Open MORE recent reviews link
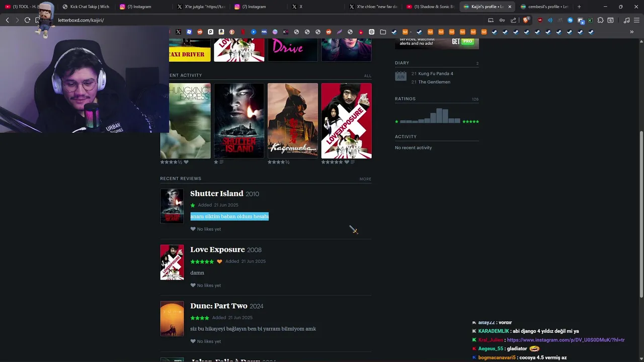The height and width of the screenshot is (362, 644). [365, 179]
